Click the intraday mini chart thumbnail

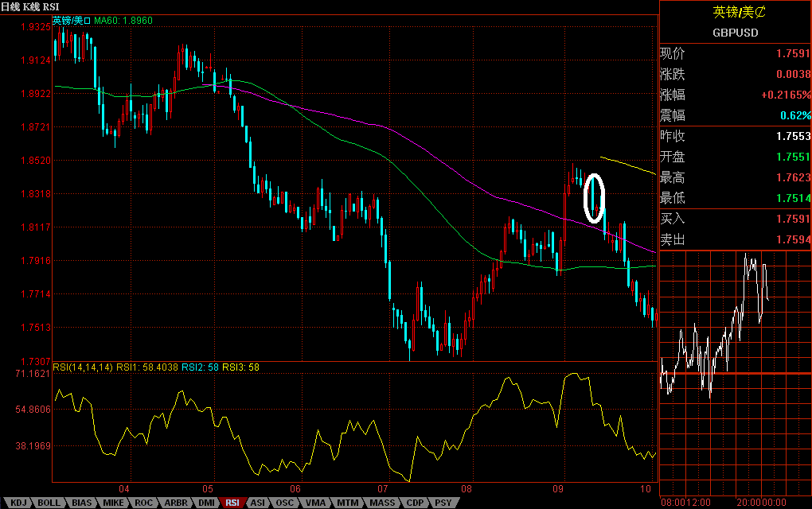pyautogui.click(x=735, y=372)
